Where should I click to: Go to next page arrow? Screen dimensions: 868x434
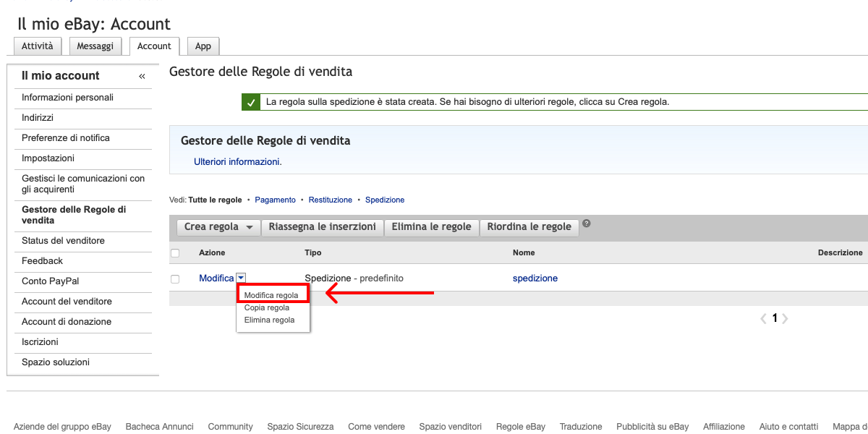(786, 318)
